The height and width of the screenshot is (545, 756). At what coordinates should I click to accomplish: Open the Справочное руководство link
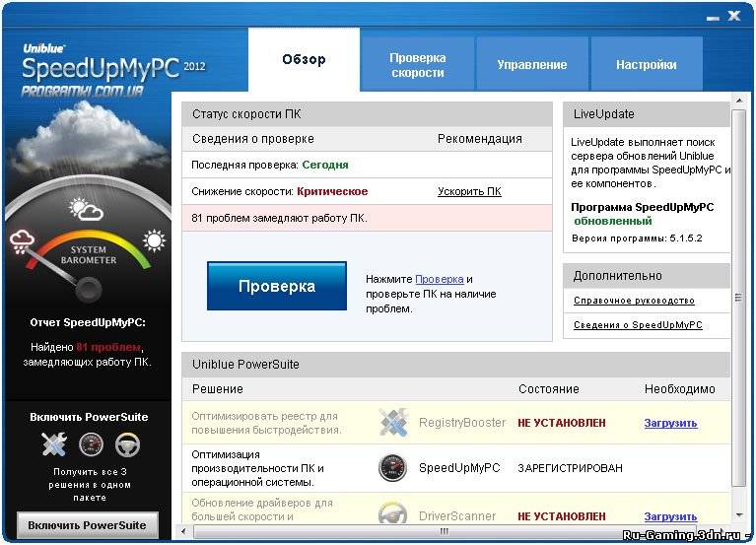(x=634, y=301)
